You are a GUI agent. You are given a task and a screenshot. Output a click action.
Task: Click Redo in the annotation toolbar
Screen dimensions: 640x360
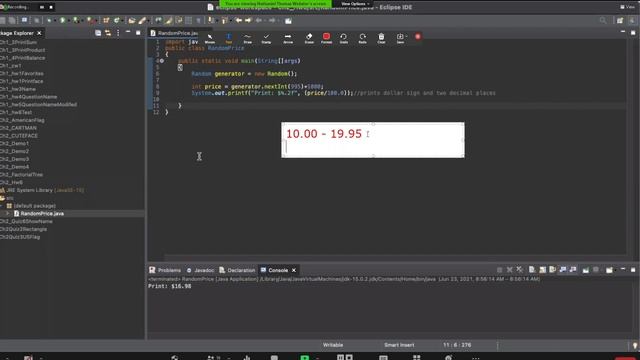pos(362,38)
